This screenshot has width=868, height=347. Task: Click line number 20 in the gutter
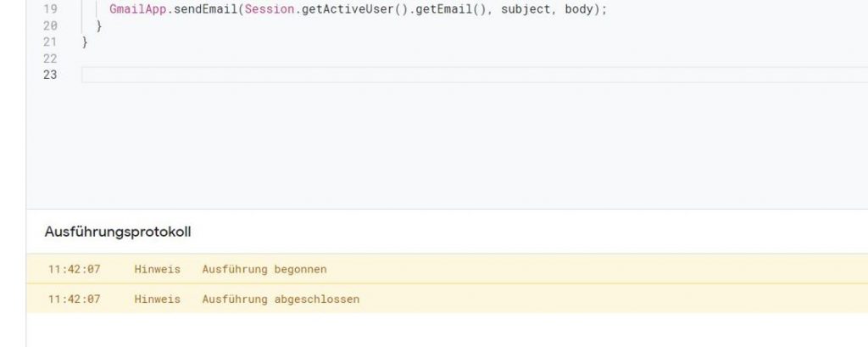point(49,26)
